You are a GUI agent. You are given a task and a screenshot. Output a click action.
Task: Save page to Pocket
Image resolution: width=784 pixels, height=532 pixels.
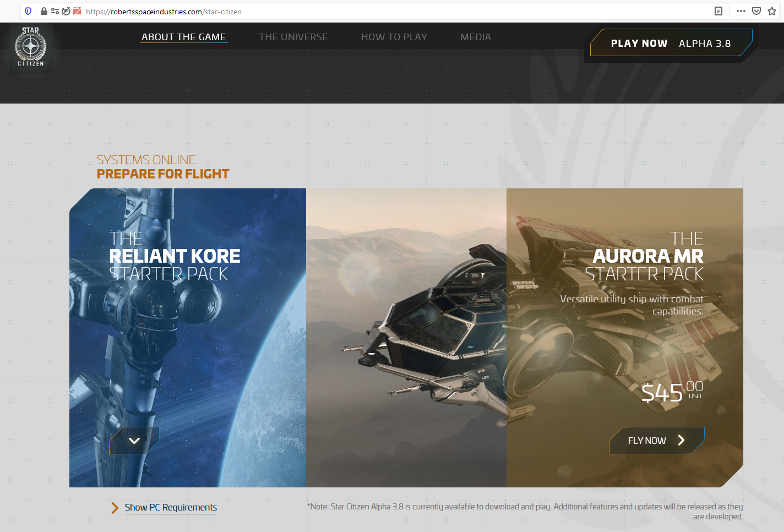pyautogui.click(x=756, y=11)
